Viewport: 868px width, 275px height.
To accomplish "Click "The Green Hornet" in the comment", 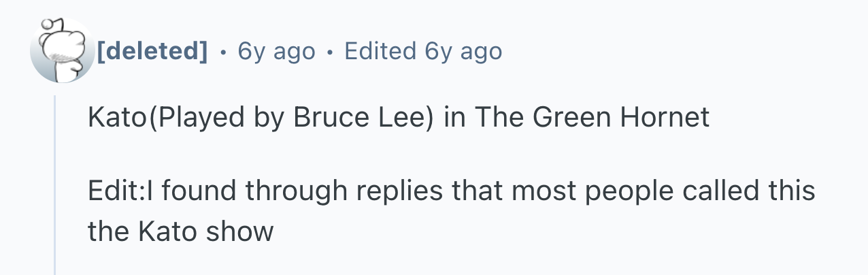I will pos(591,118).
